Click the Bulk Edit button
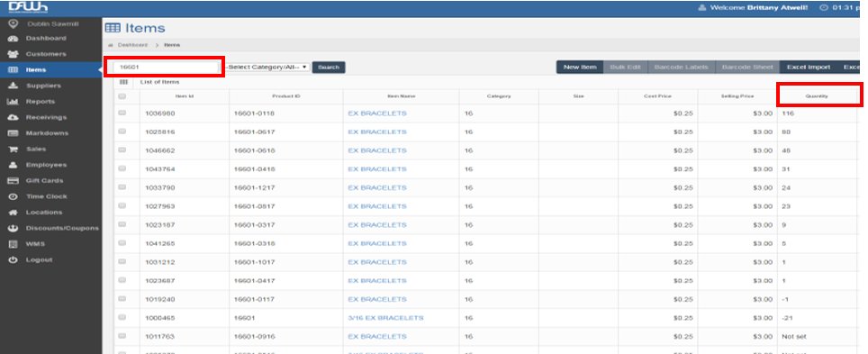Image resolution: width=868 pixels, height=354 pixels. click(626, 67)
